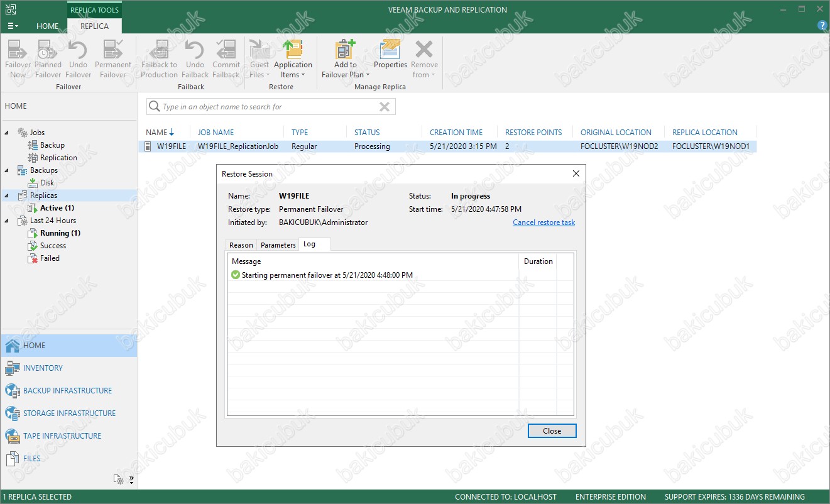Select Success under Last 24 Hours
This screenshot has width=830, height=504.
click(53, 246)
